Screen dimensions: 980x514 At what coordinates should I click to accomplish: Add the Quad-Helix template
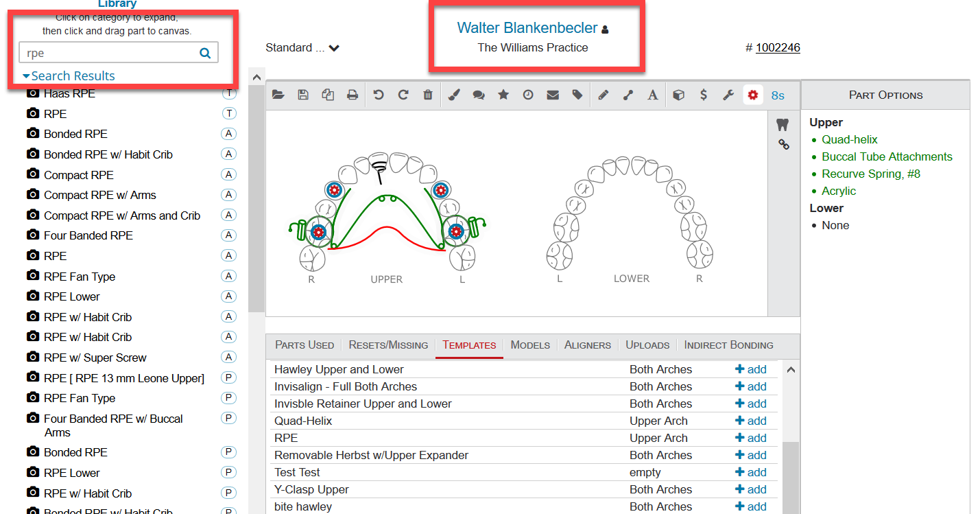[x=751, y=421]
